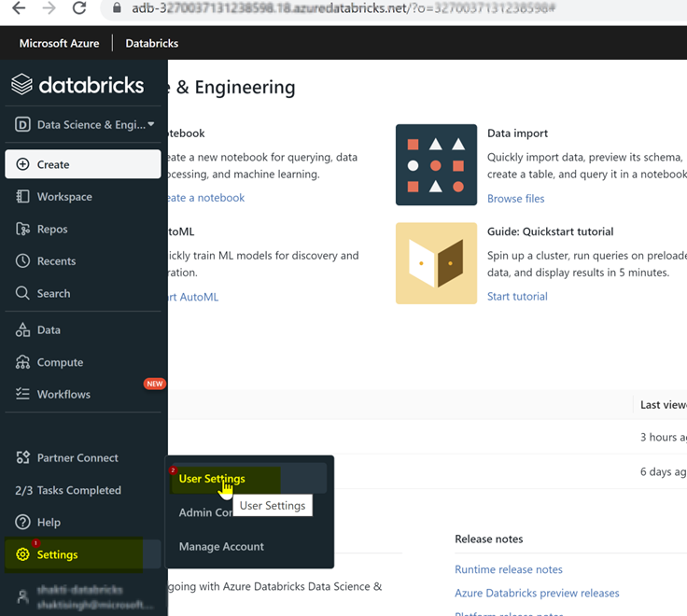Click the Microsoft Azure header label
Image resolution: width=687 pixels, height=616 pixels.
59,43
